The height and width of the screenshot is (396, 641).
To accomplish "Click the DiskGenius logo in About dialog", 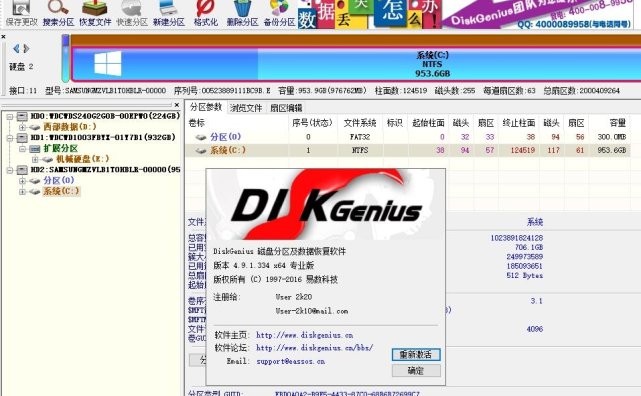I will [326, 205].
